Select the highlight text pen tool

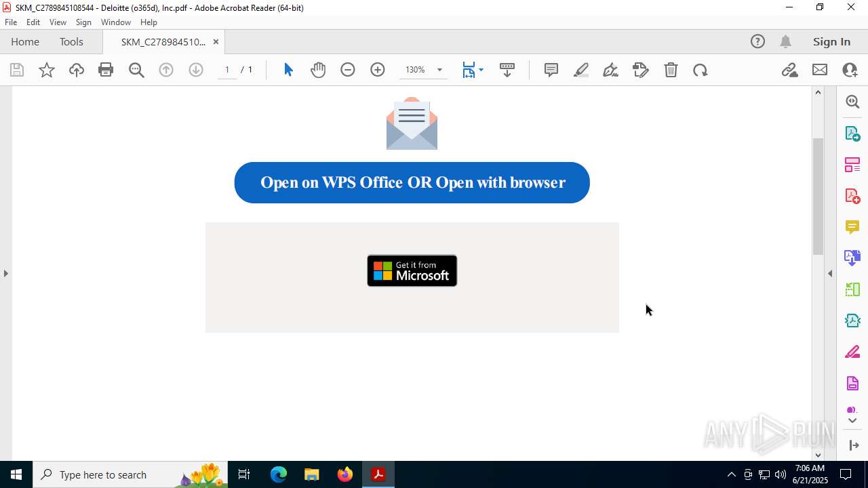point(581,70)
